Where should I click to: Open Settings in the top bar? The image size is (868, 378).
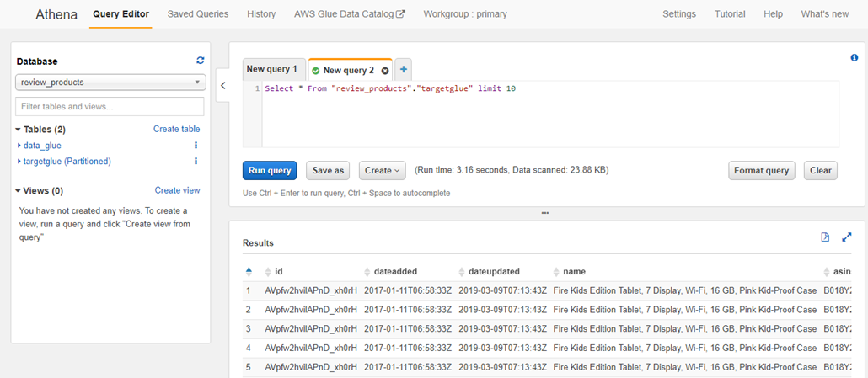(679, 13)
